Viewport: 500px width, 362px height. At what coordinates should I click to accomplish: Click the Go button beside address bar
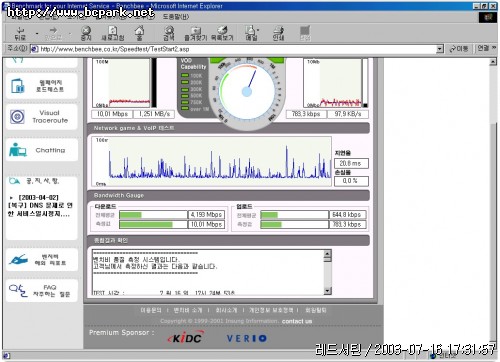(459, 49)
